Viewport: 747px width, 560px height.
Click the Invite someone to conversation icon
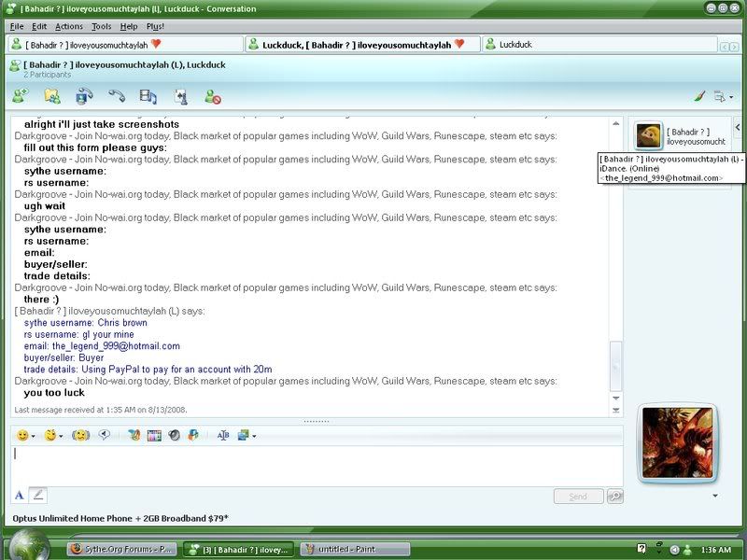pos(20,96)
